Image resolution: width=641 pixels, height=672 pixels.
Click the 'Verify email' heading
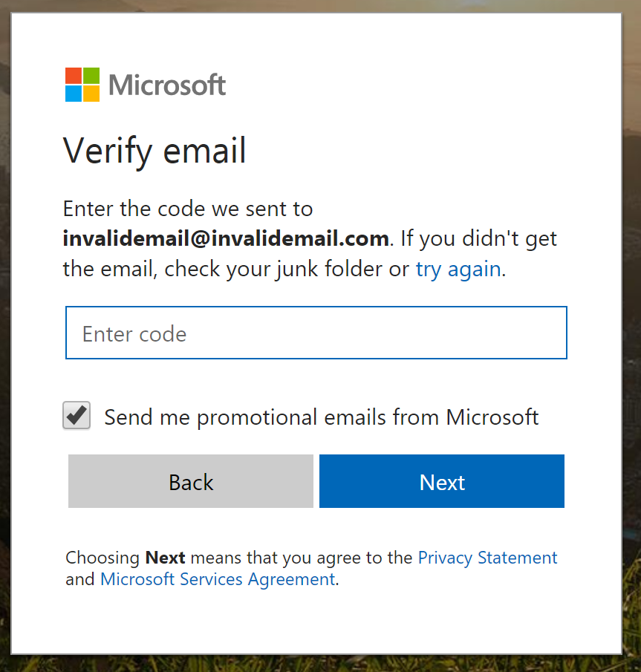(154, 151)
